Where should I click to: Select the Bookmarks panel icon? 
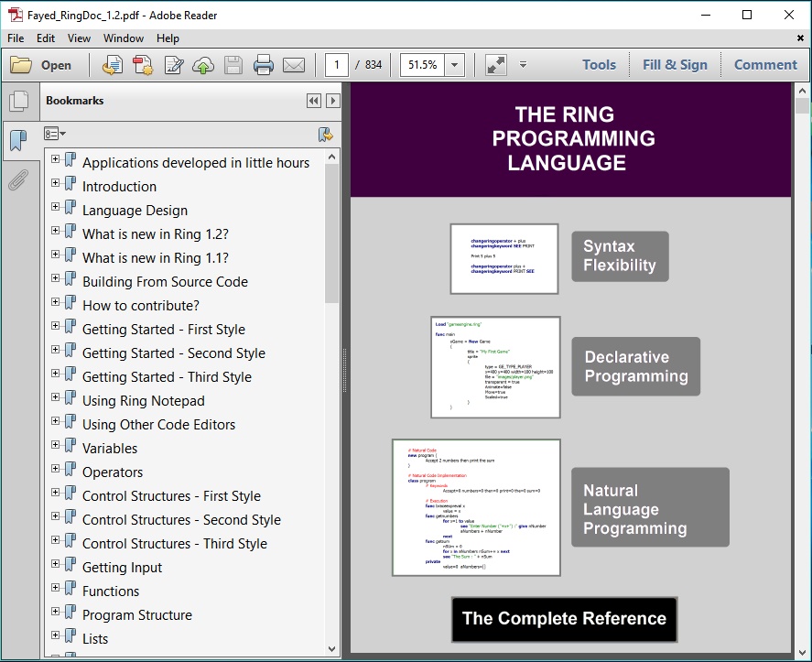18,140
